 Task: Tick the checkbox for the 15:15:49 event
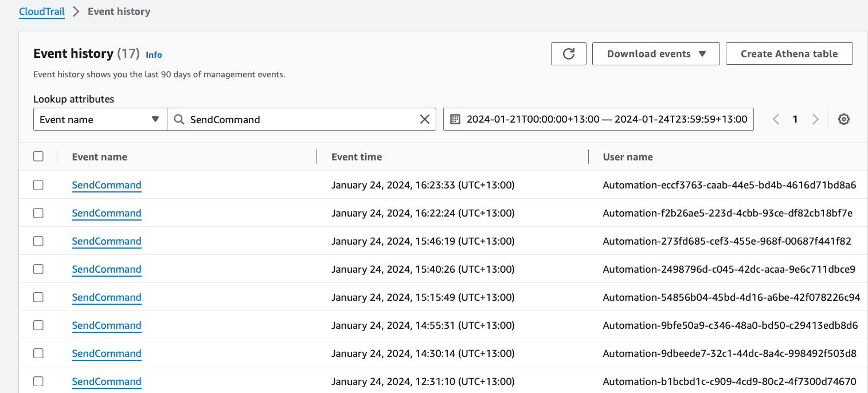[x=38, y=297]
